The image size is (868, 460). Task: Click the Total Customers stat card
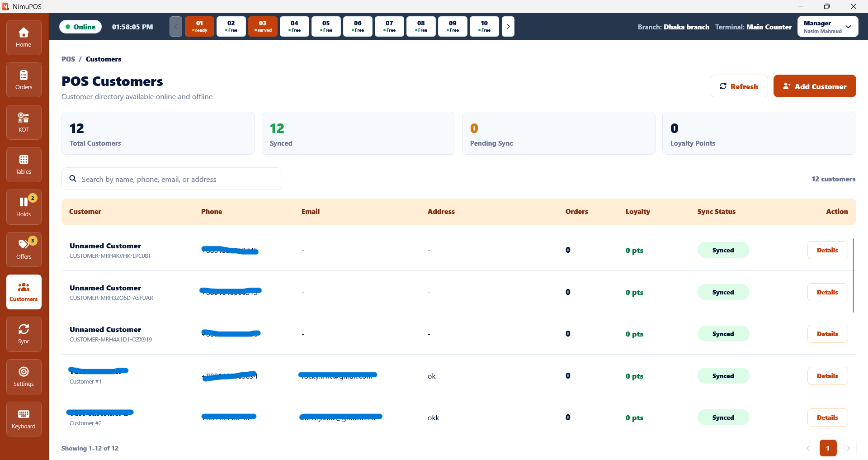click(x=158, y=133)
